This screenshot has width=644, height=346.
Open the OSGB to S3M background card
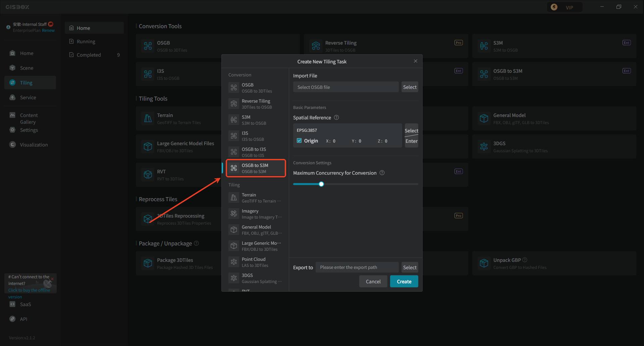pyautogui.click(x=554, y=74)
